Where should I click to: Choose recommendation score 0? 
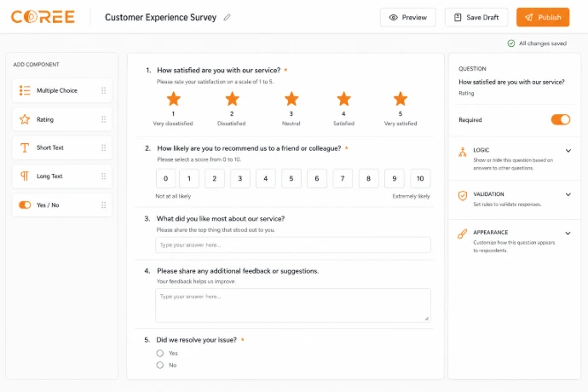(166, 178)
